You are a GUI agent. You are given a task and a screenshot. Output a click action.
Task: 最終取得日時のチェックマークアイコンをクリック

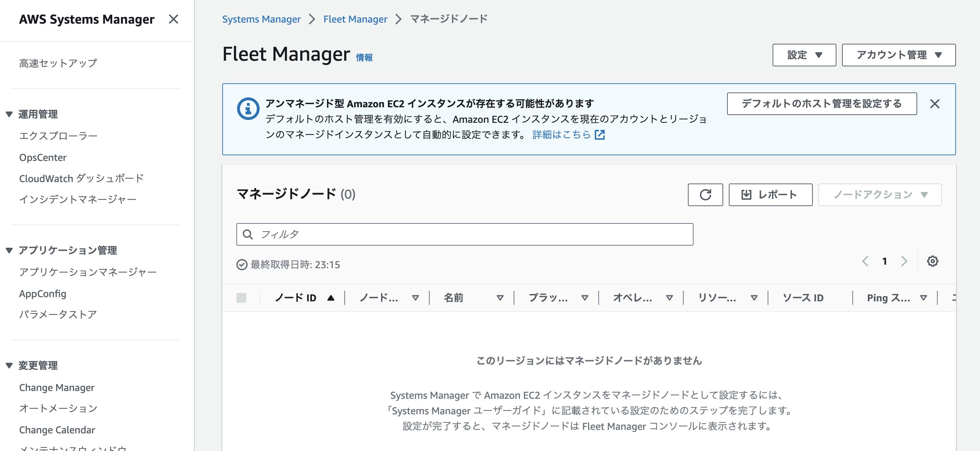click(x=242, y=265)
